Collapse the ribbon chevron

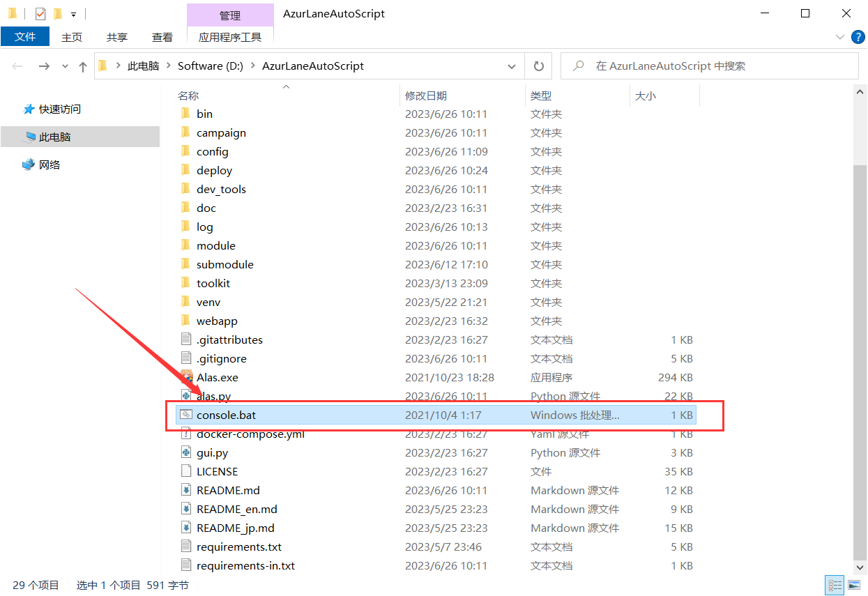coord(840,37)
